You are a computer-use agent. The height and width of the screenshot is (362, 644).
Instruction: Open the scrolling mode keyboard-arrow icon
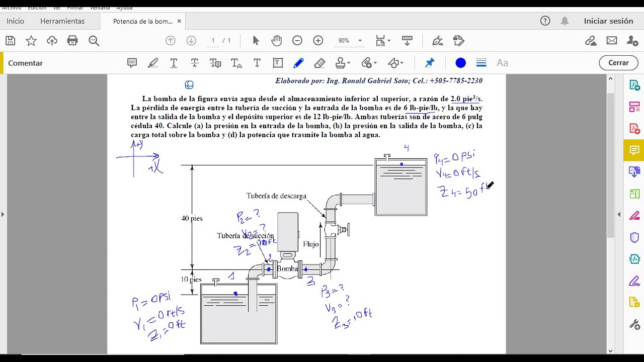407,41
